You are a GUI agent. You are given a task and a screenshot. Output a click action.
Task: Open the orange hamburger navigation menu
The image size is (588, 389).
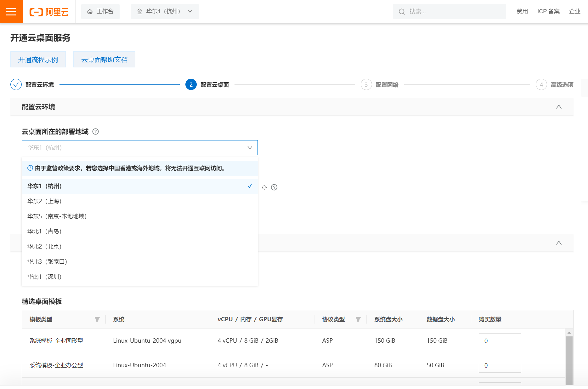(11, 12)
